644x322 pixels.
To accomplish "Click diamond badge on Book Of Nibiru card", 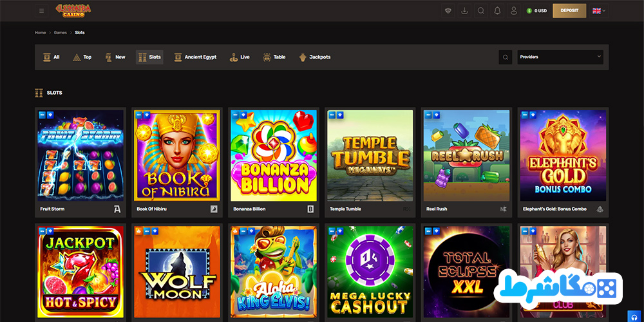I will [147, 115].
